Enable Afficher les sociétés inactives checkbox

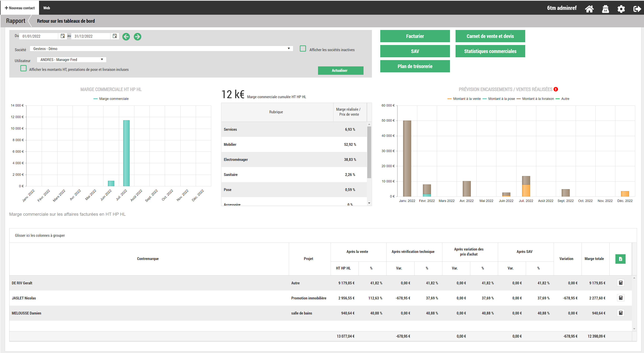(303, 49)
